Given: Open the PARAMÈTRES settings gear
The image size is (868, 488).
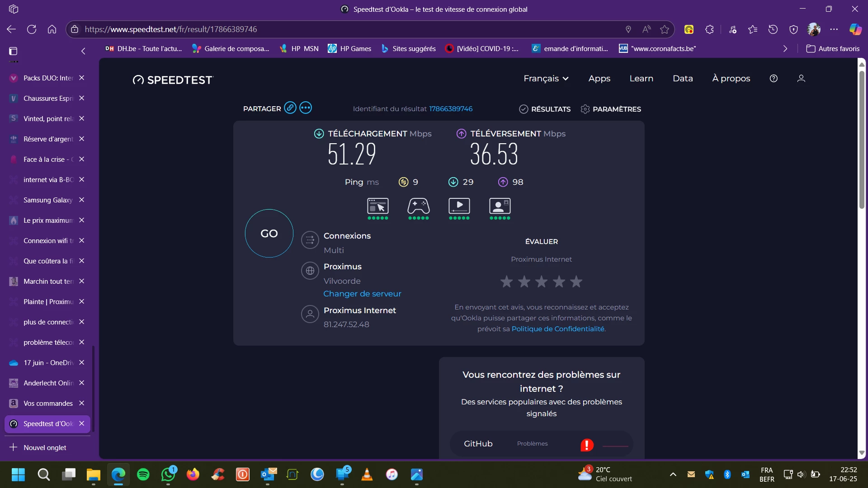Looking at the screenshot, I should [585, 109].
